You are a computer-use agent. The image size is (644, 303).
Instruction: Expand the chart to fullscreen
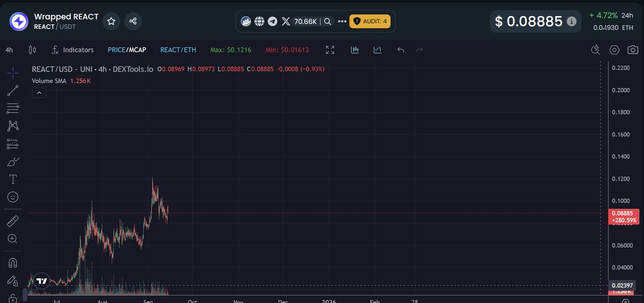tap(330, 50)
